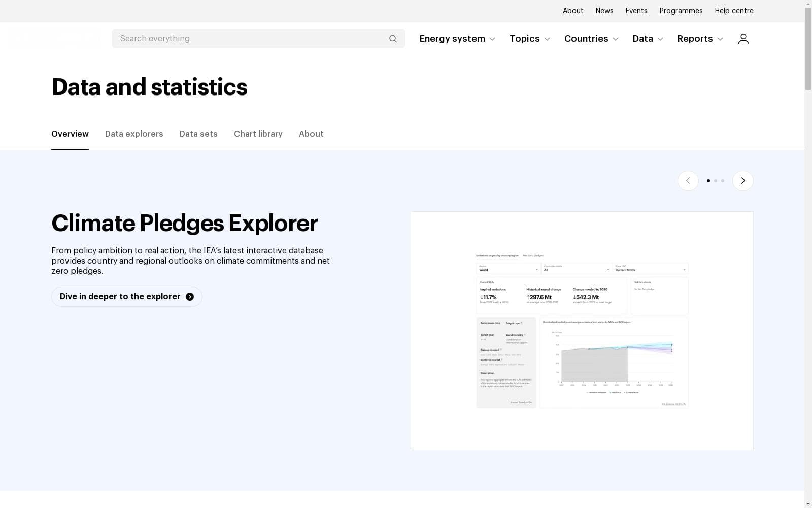Image resolution: width=812 pixels, height=508 pixels.
Task: Open the user account icon
Action: pyautogui.click(x=743, y=39)
